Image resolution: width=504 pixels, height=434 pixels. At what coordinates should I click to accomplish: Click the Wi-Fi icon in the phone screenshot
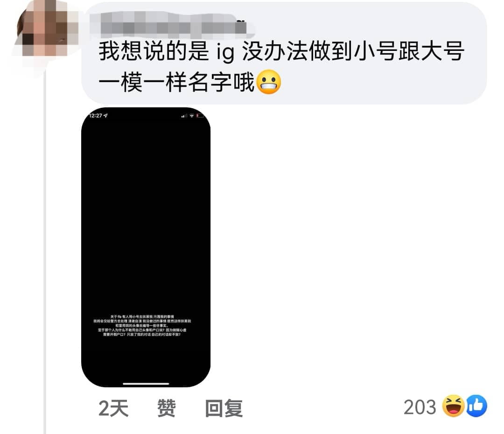coord(192,115)
